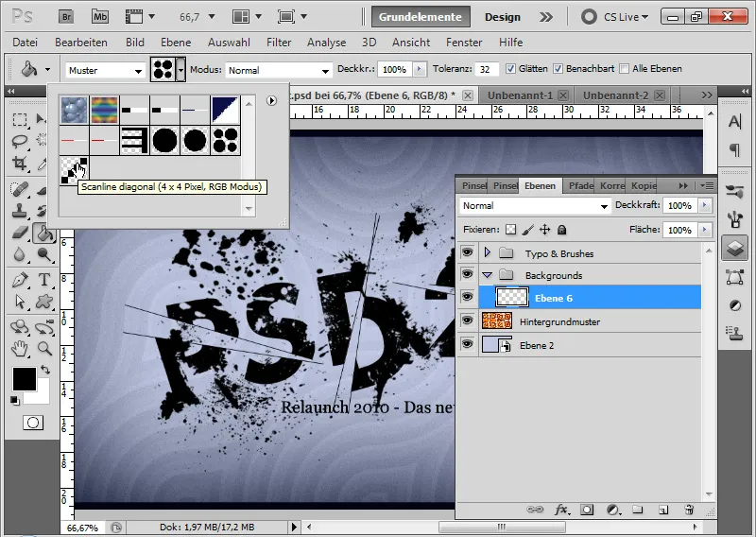This screenshot has width=756, height=537.
Task: Open the Fläche fill slider arrow
Action: pos(705,230)
